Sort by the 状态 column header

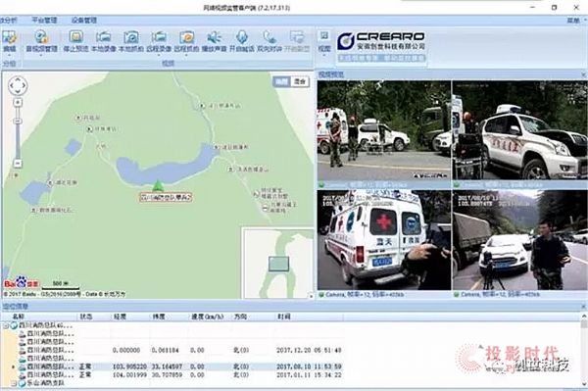(x=86, y=317)
